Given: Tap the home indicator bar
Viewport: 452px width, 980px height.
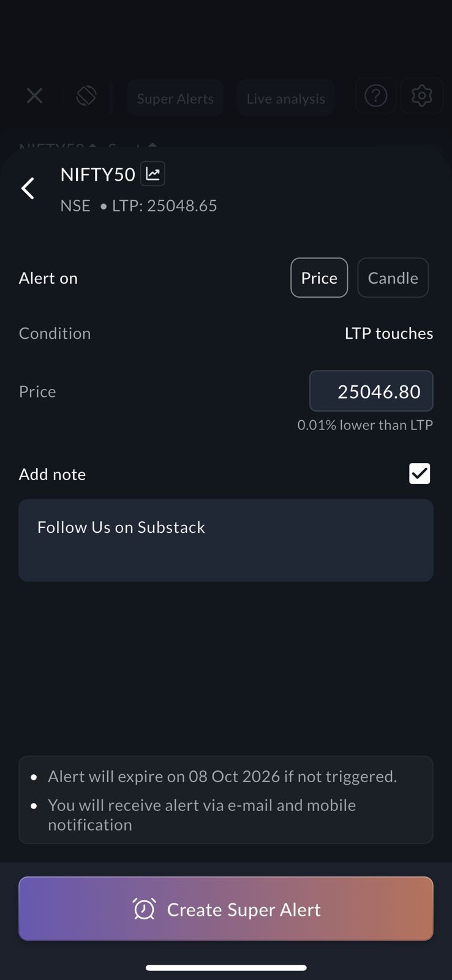Looking at the screenshot, I should 226,968.
